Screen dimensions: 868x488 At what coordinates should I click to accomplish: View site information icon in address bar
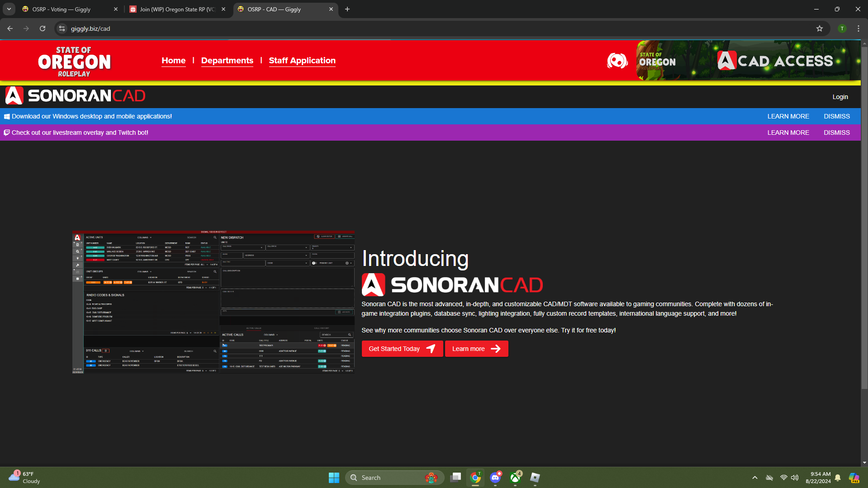coord(62,28)
